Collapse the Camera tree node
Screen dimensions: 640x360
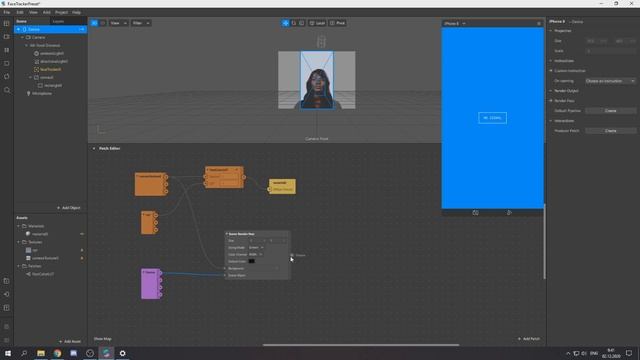coord(22,37)
